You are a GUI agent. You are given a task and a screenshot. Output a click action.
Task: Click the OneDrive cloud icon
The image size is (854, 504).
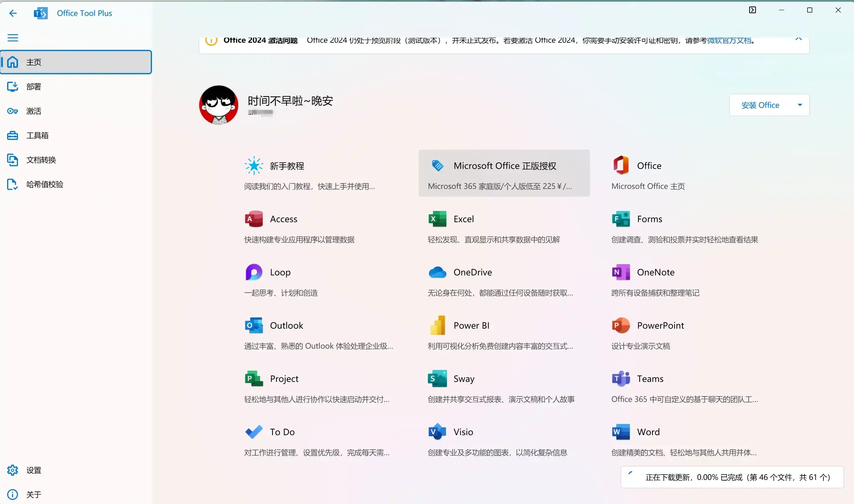(438, 272)
